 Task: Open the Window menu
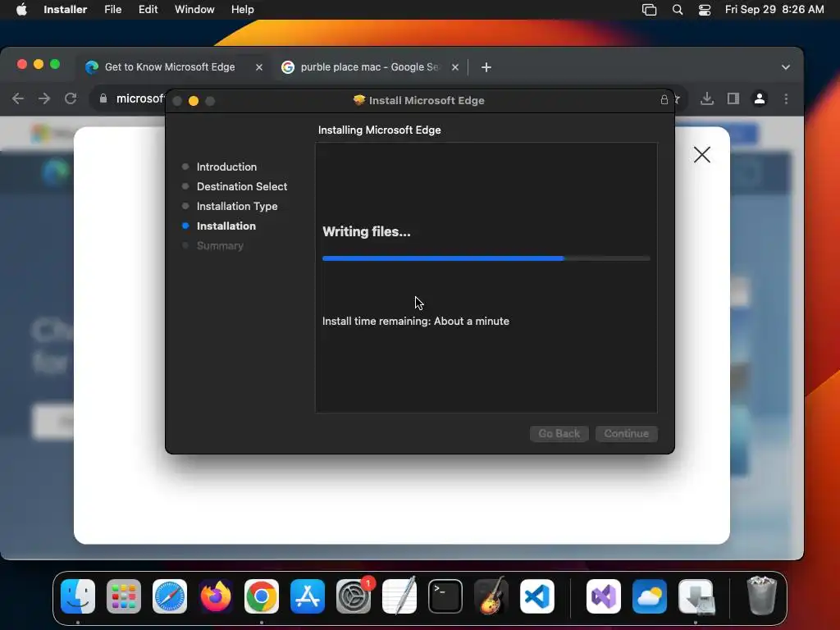coord(194,10)
